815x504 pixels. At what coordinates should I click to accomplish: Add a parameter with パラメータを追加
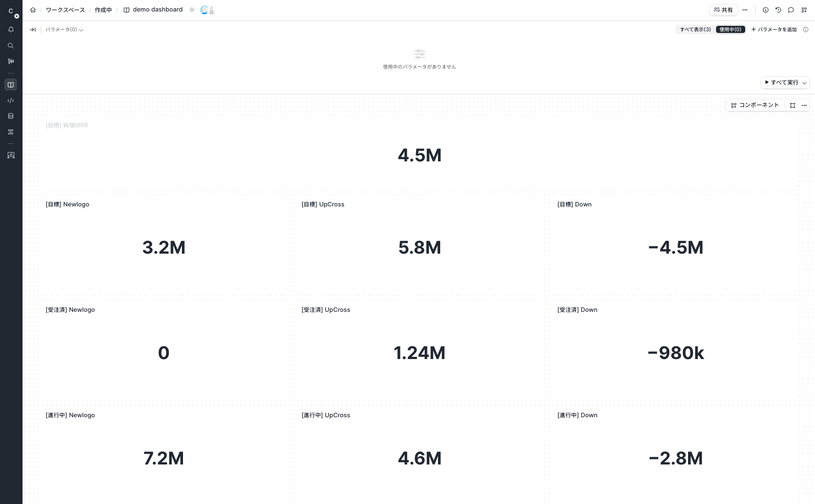[x=774, y=30]
